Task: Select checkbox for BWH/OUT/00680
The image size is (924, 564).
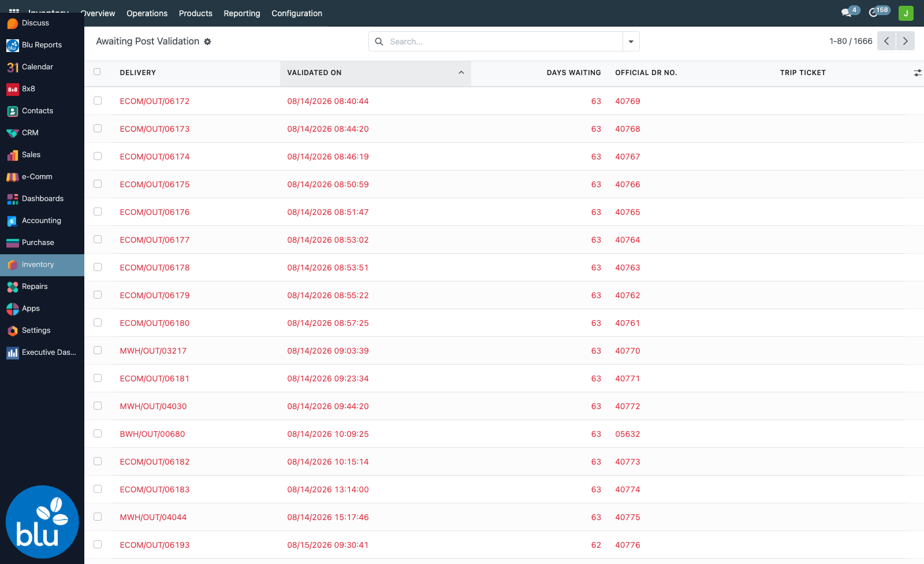Action: point(98,433)
